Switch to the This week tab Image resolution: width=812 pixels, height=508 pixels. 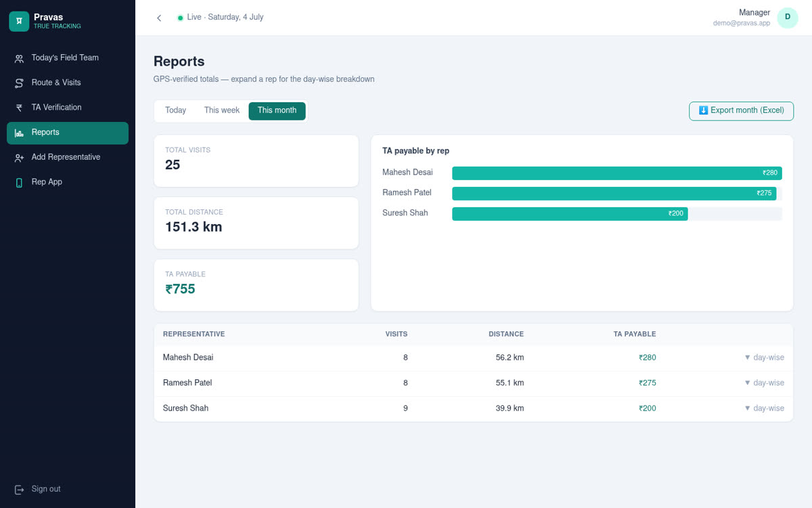pos(222,110)
